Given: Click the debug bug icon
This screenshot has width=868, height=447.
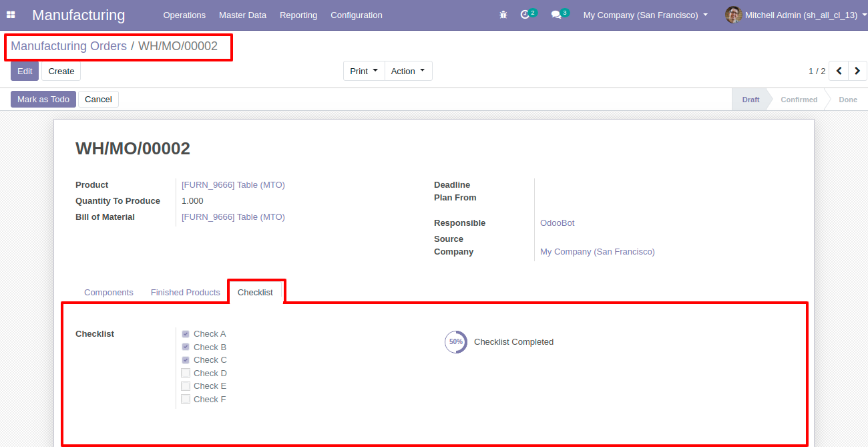Looking at the screenshot, I should pyautogui.click(x=503, y=15).
